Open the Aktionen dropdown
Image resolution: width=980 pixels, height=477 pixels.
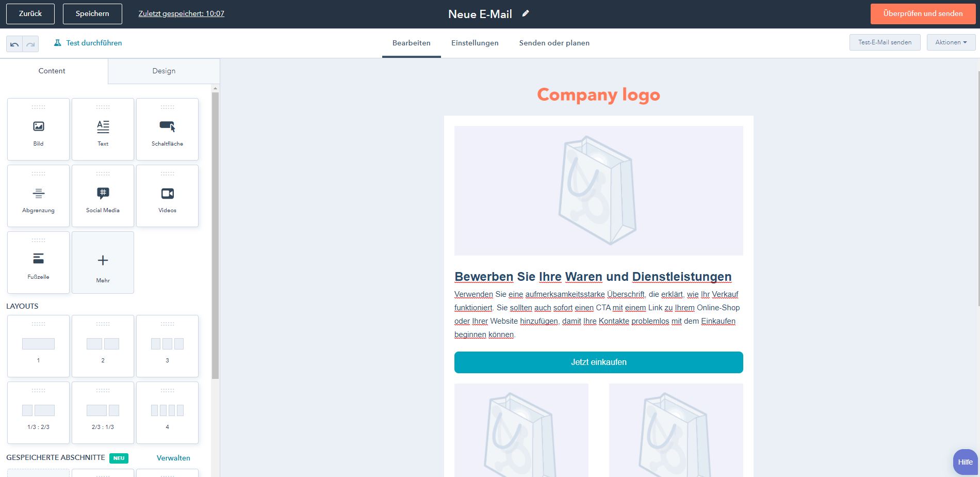(x=950, y=42)
